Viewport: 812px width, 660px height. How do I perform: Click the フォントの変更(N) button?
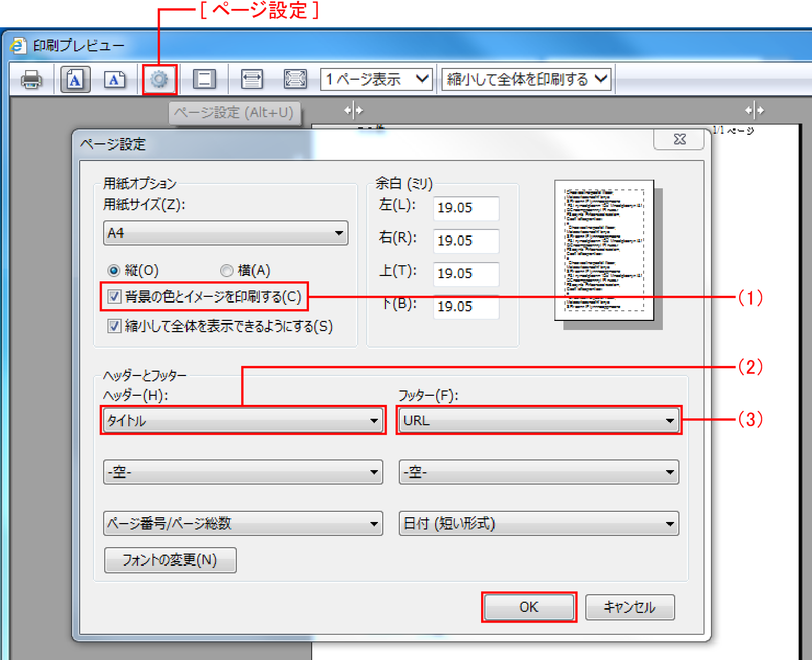pos(170,560)
